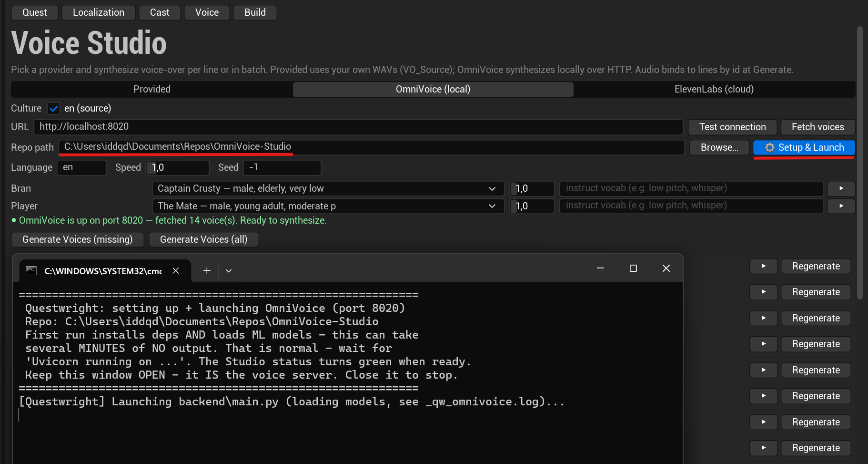Maximize the terminal window
Viewport: 868px width, 464px height.
tap(633, 268)
